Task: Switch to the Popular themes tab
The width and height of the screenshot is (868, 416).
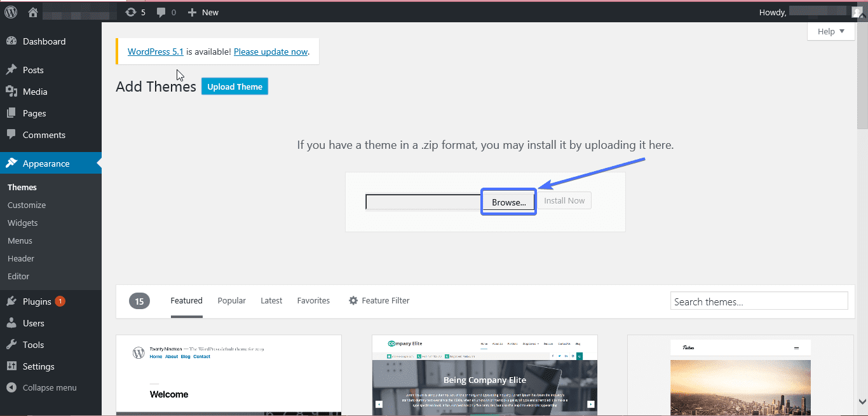Action: [232, 301]
